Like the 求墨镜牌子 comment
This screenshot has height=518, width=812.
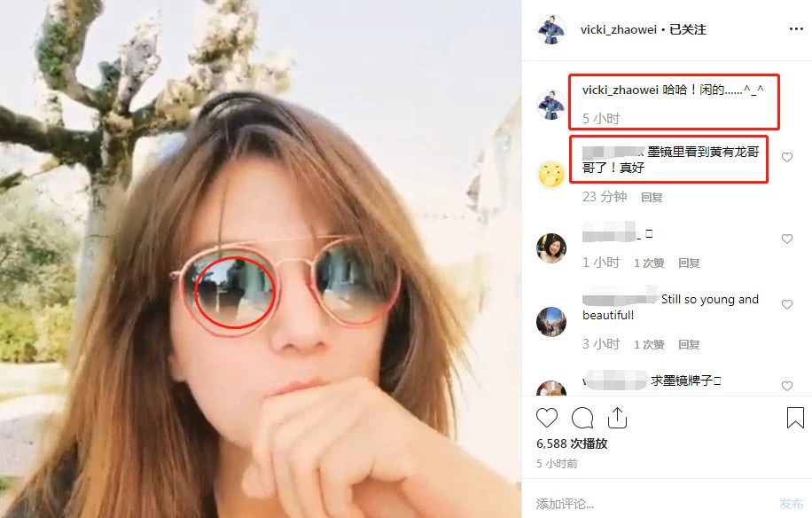pyautogui.click(x=787, y=386)
